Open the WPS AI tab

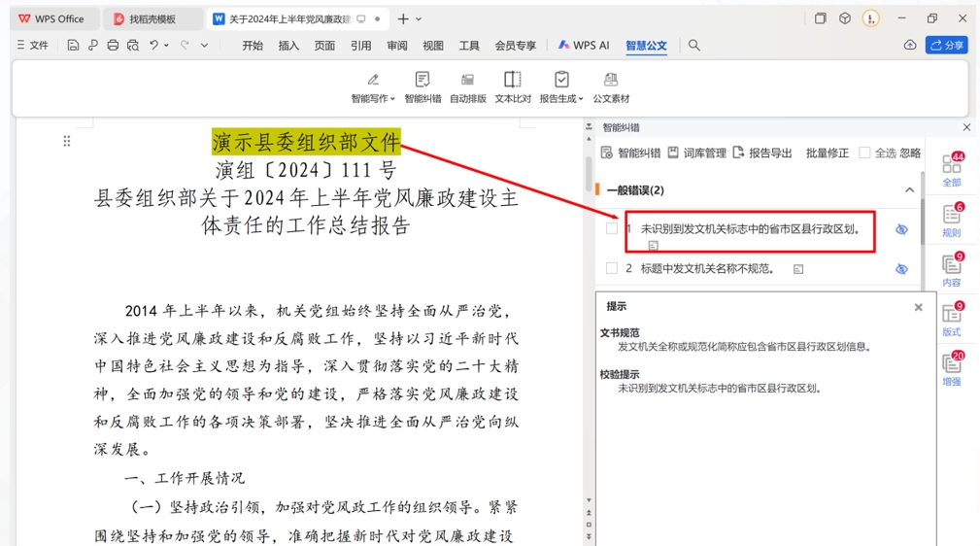tap(584, 45)
